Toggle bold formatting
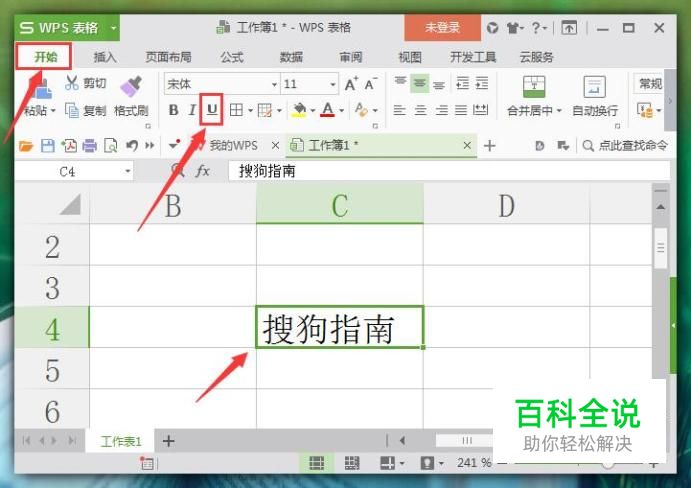Viewport: 691px width, 488px height. [x=173, y=110]
